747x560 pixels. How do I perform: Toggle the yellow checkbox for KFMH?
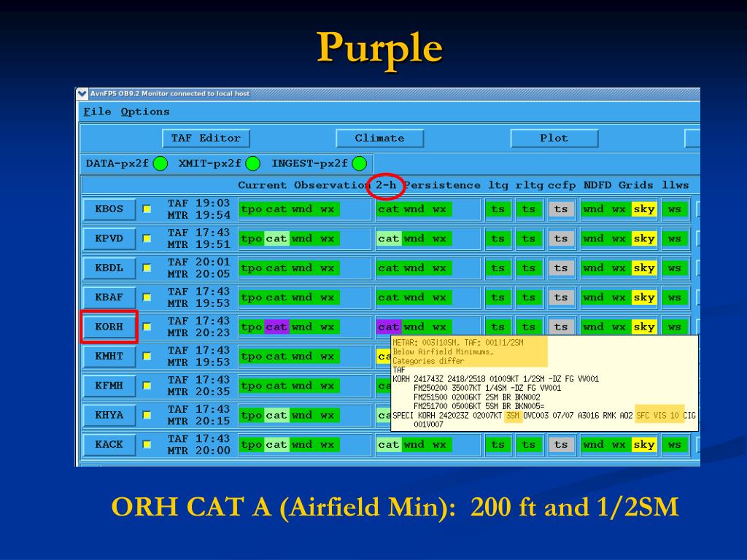(147, 385)
